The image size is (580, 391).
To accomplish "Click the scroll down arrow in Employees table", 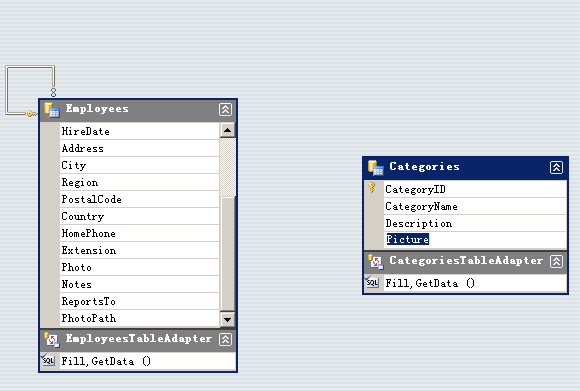I will click(227, 320).
